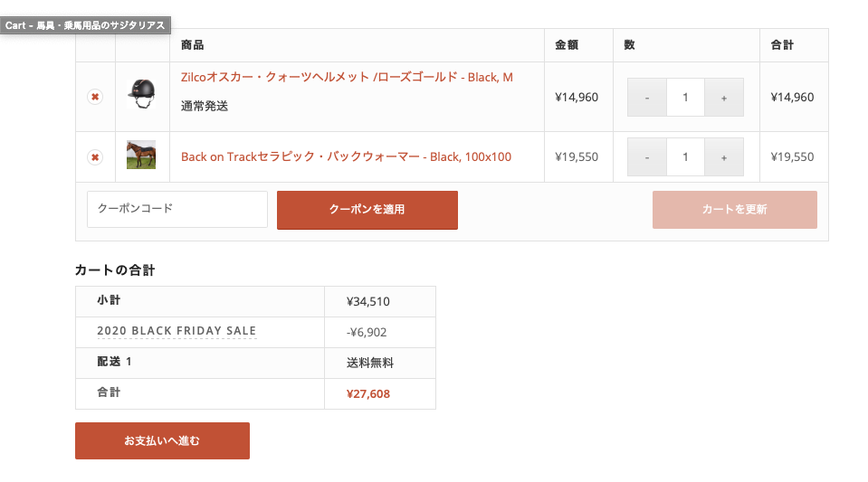Image resolution: width=868 pixels, height=482 pixels.
Task: Click the back warmer quantity field
Action: (685, 157)
